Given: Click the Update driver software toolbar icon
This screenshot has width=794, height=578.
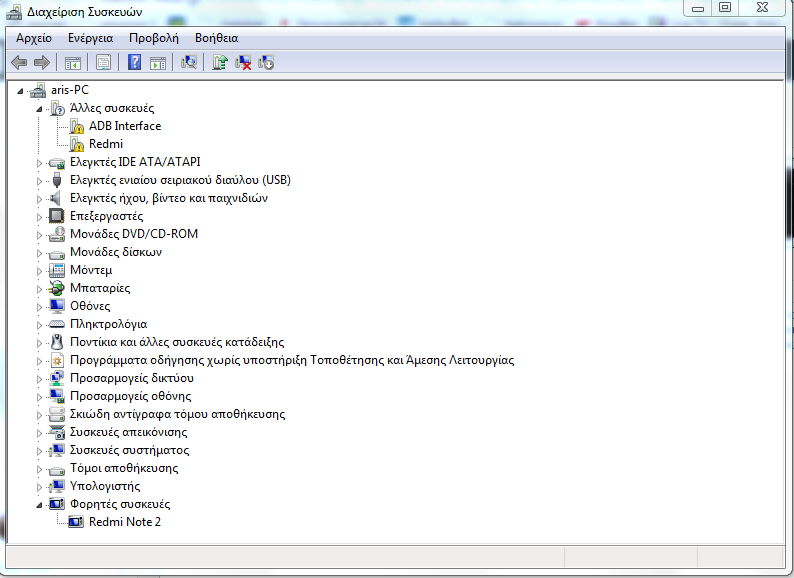Looking at the screenshot, I should (x=220, y=63).
